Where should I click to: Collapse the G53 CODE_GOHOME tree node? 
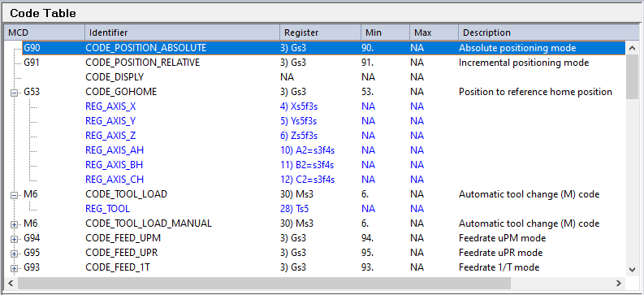[15, 93]
